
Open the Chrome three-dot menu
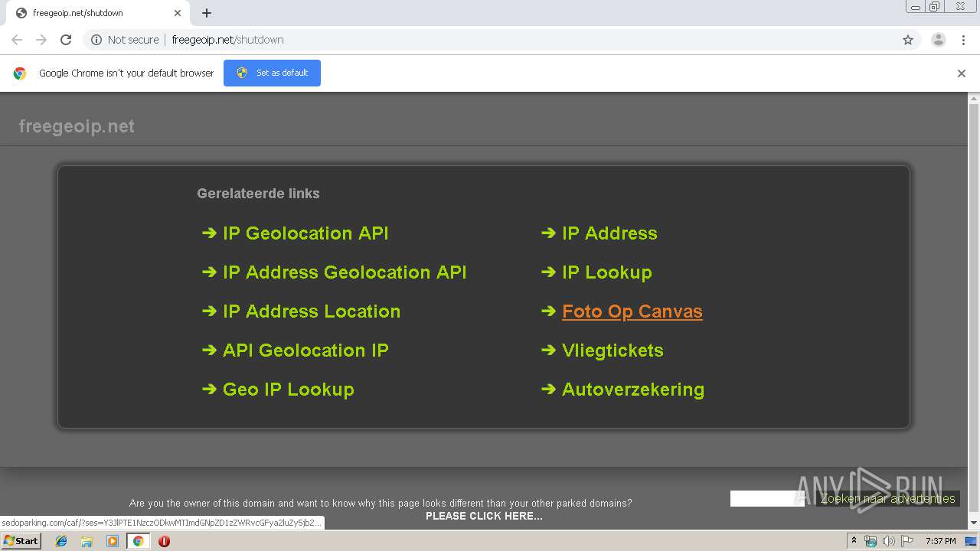964,40
